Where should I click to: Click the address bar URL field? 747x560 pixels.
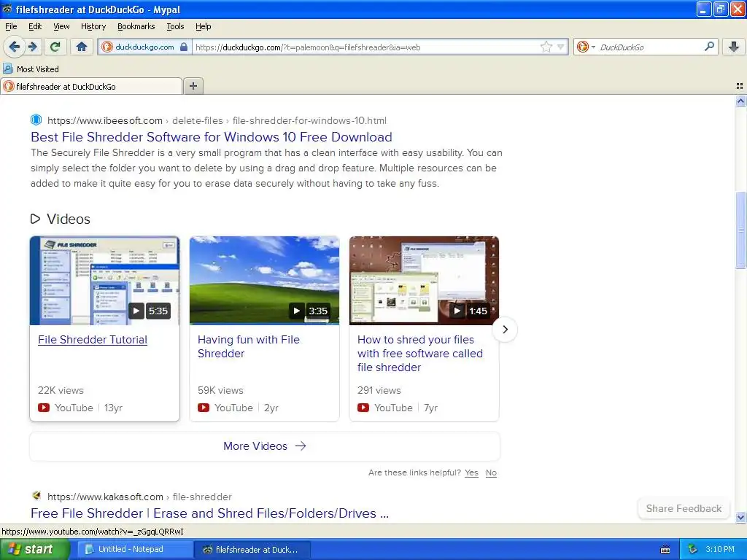tap(365, 47)
